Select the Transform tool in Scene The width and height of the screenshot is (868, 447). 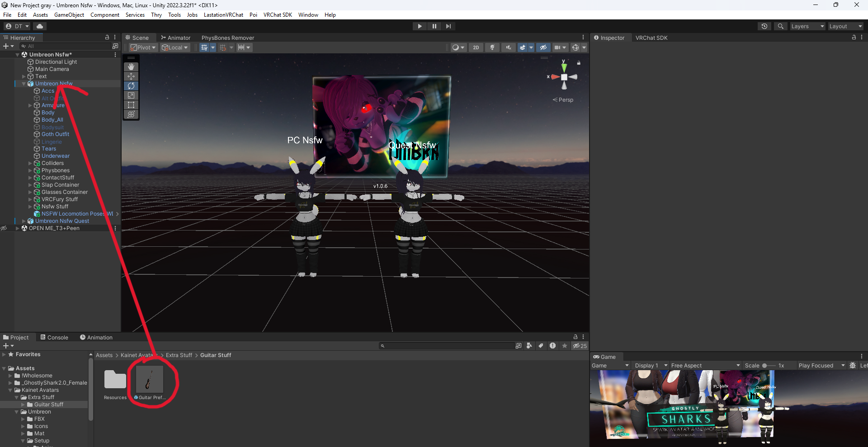tap(131, 114)
